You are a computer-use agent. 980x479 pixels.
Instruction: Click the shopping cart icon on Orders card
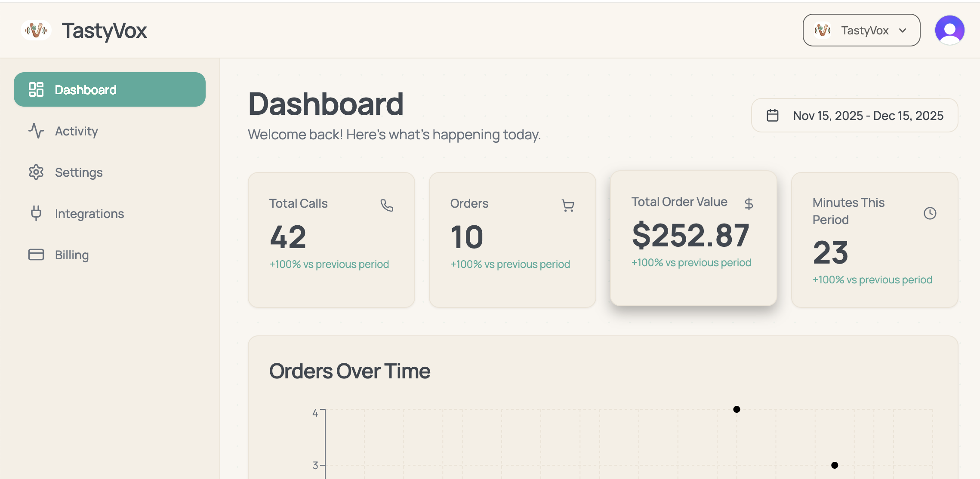coord(568,206)
